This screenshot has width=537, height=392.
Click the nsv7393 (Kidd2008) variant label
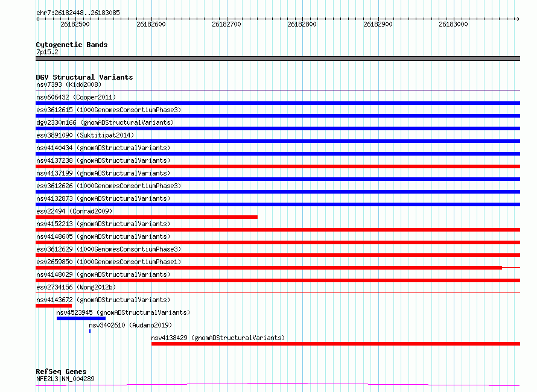click(69, 84)
